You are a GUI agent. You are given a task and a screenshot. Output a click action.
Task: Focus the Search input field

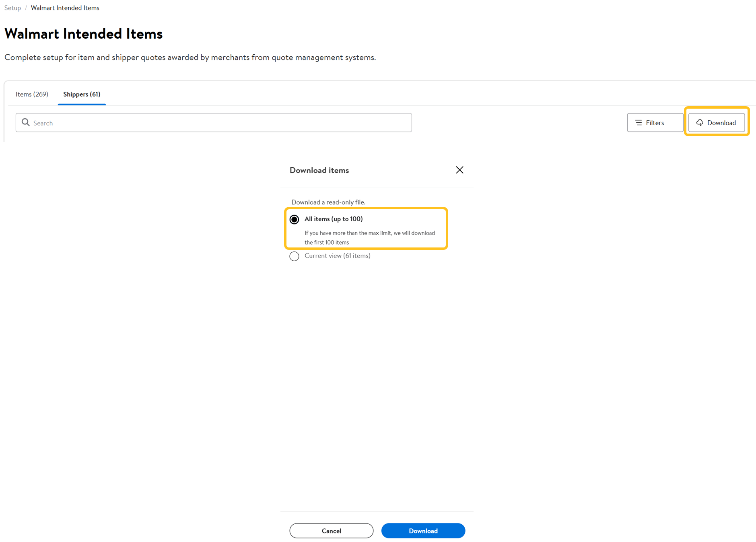tap(214, 123)
